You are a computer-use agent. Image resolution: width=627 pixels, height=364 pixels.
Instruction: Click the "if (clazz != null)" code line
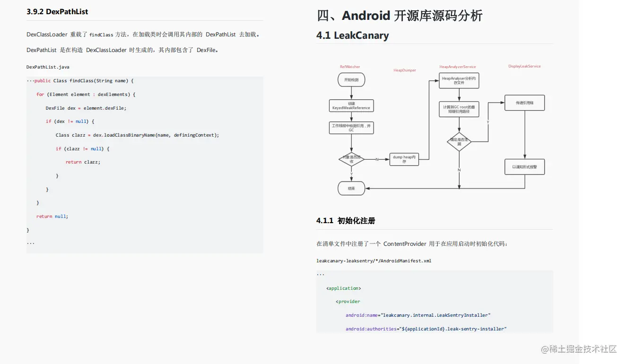[x=82, y=149]
